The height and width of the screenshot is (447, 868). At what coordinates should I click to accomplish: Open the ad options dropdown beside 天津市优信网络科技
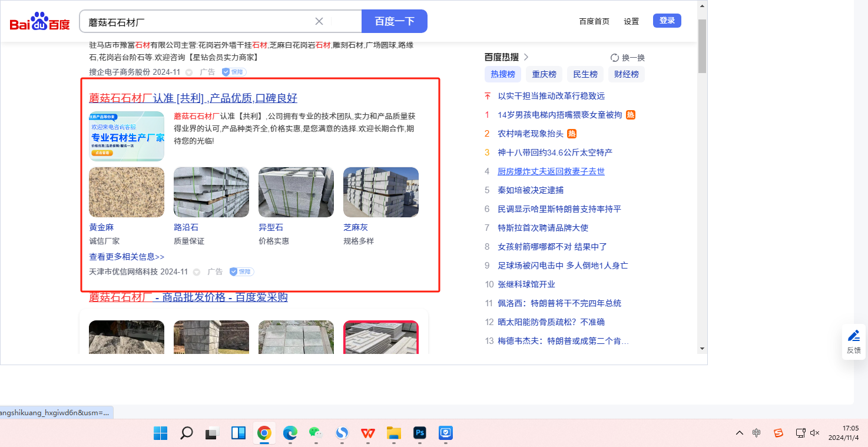click(197, 272)
